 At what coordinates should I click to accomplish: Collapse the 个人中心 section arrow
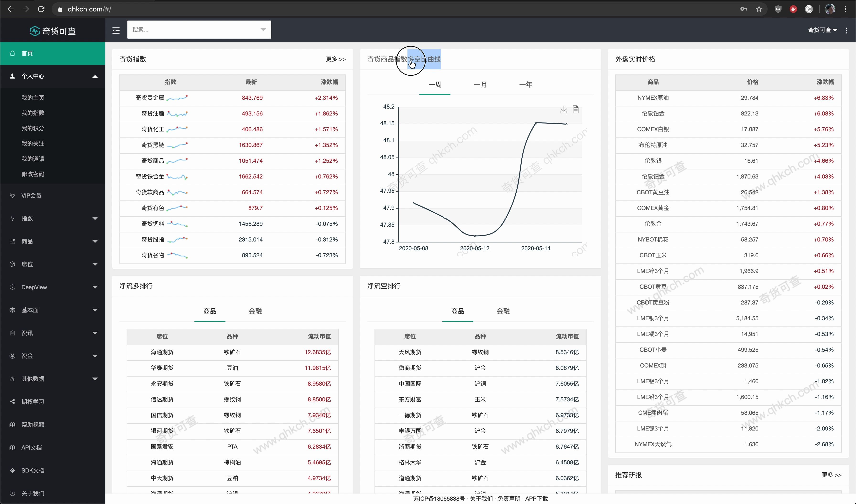coord(95,76)
